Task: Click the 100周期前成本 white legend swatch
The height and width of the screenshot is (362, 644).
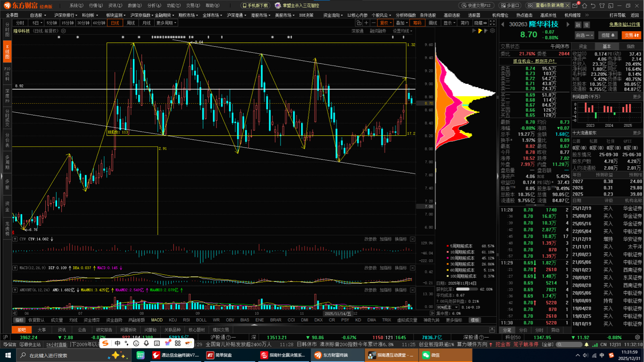Action: tap(447, 276)
